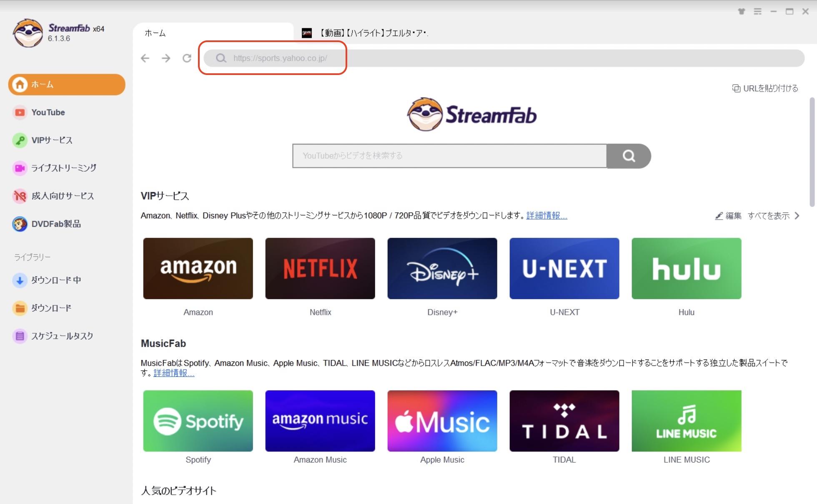Image resolution: width=817 pixels, height=504 pixels.
Task: Open MusicFab 詳細情報 link
Action: (x=174, y=373)
